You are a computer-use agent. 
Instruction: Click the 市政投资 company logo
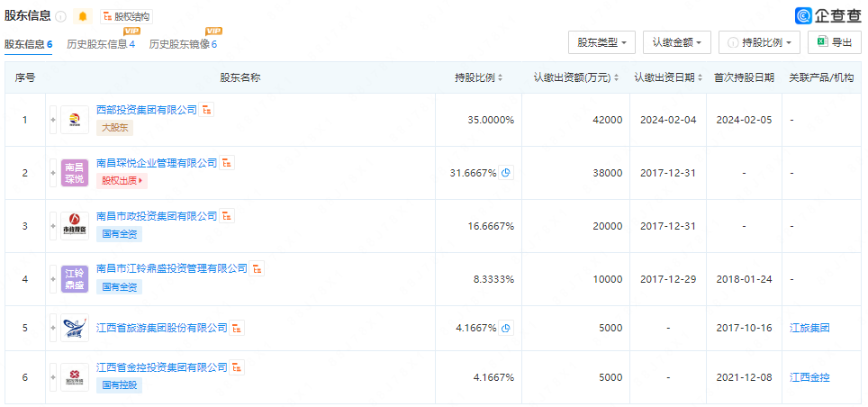pyautogui.click(x=75, y=226)
